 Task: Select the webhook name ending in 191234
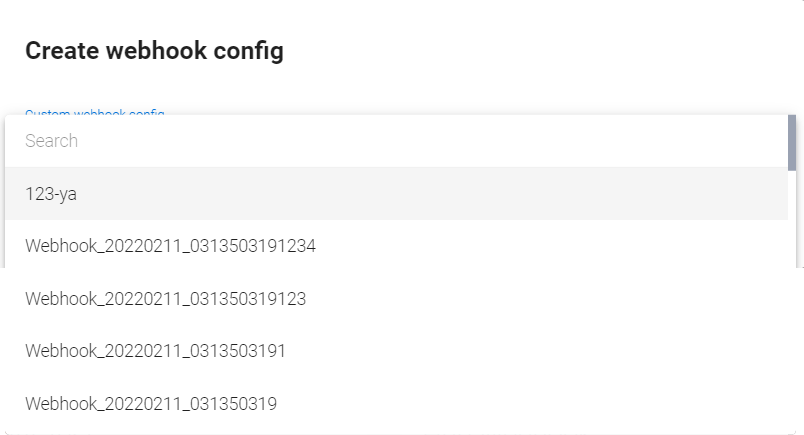click(x=171, y=245)
